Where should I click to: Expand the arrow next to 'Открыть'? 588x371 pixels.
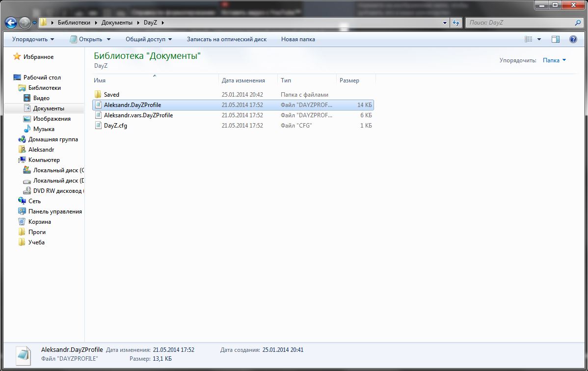pos(109,39)
